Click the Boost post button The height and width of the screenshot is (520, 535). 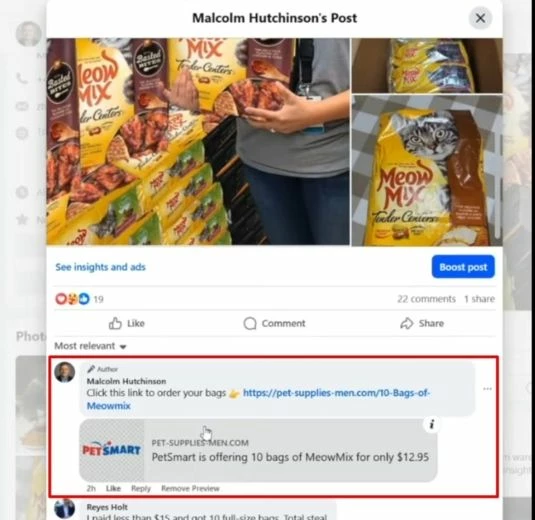463,267
